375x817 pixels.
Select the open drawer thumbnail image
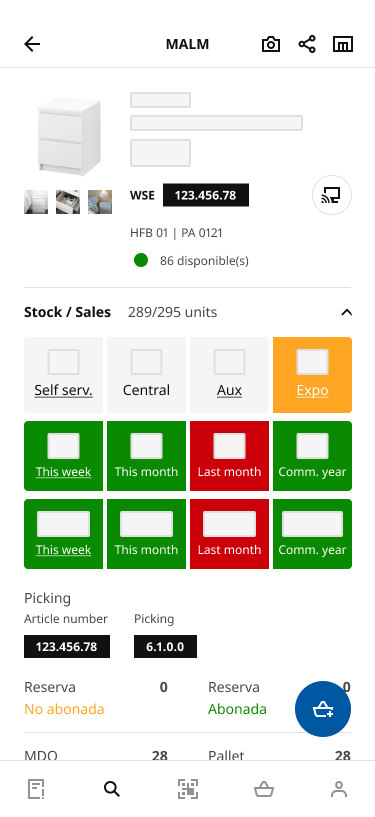point(68,202)
